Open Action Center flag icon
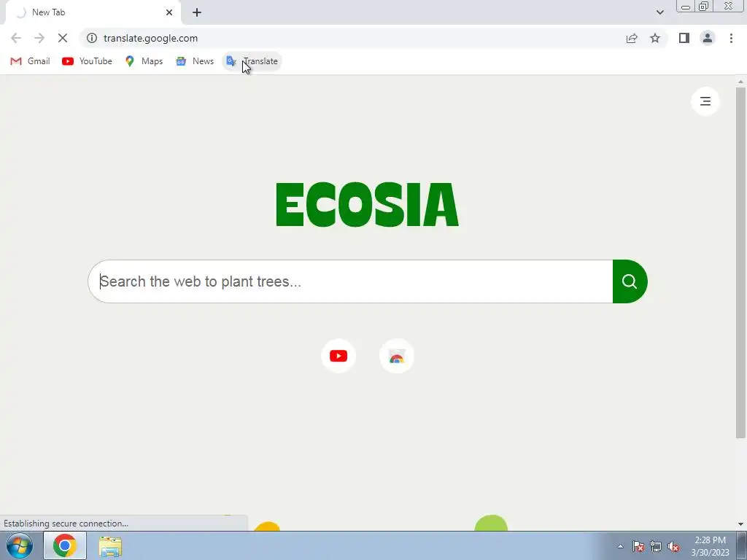The width and height of the screenshot is (747, 560). (x=638, y=546)
